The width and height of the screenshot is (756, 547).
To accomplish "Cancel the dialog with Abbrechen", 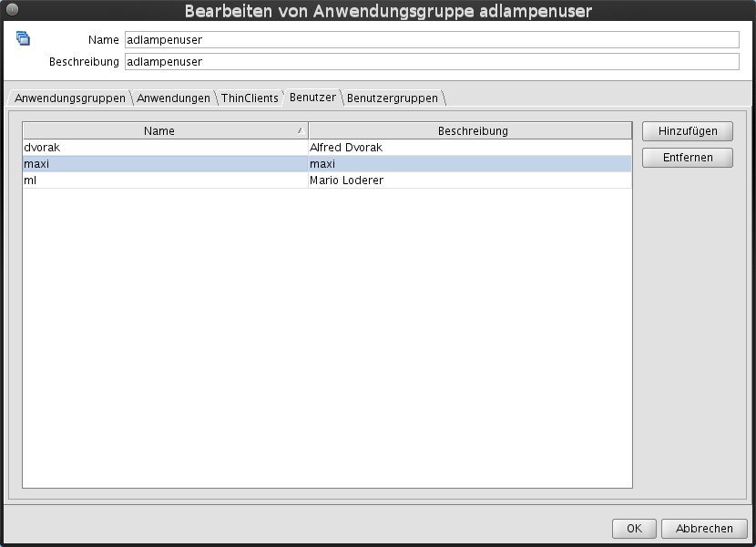I will [x=704, y=529].
